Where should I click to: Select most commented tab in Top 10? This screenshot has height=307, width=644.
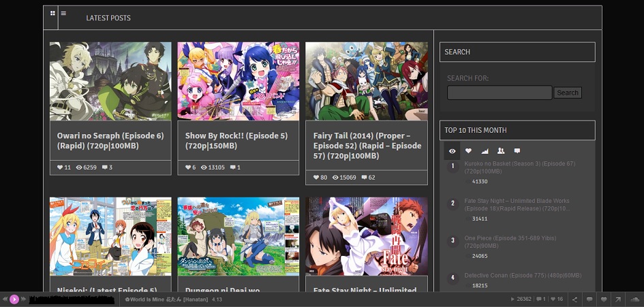coord(517,151)
